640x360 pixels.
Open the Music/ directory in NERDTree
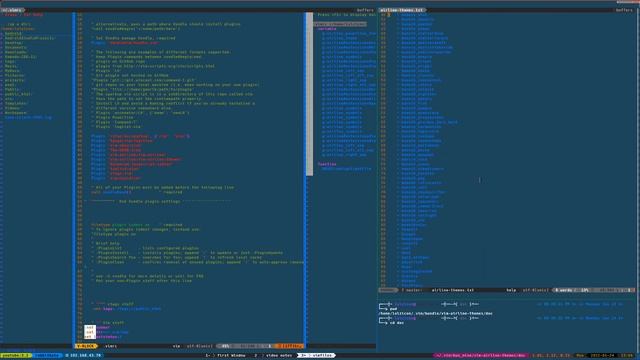[x=11, y=66]
